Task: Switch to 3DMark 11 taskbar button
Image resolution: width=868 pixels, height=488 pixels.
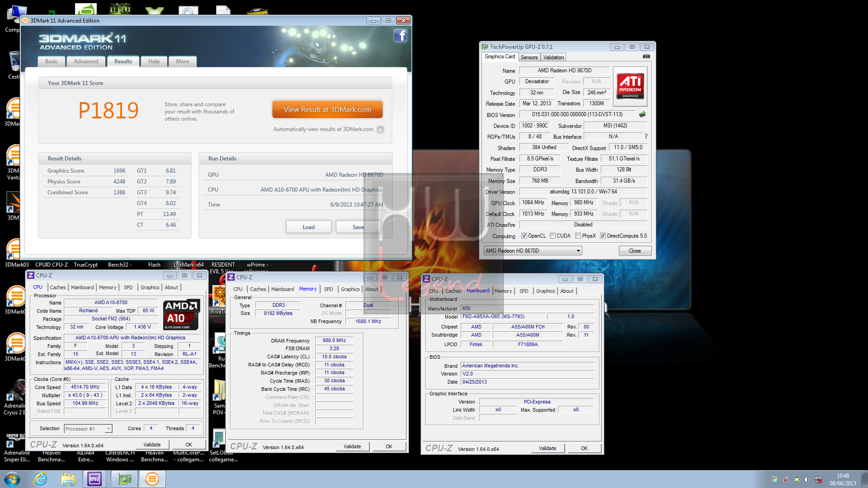Action: coord(152,479)
